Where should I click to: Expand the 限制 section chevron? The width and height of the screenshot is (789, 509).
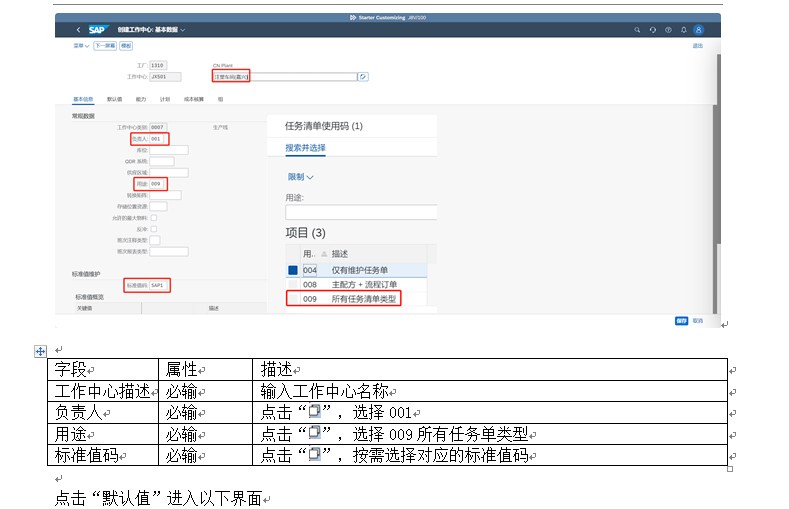coord(310,177)
